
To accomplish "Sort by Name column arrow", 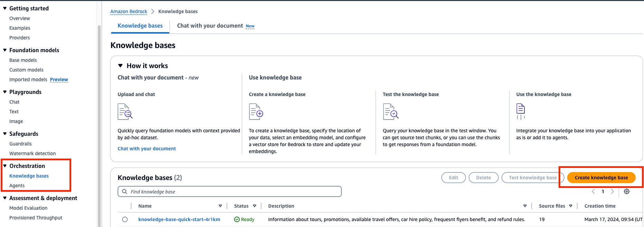I will (x=220, y=206).
